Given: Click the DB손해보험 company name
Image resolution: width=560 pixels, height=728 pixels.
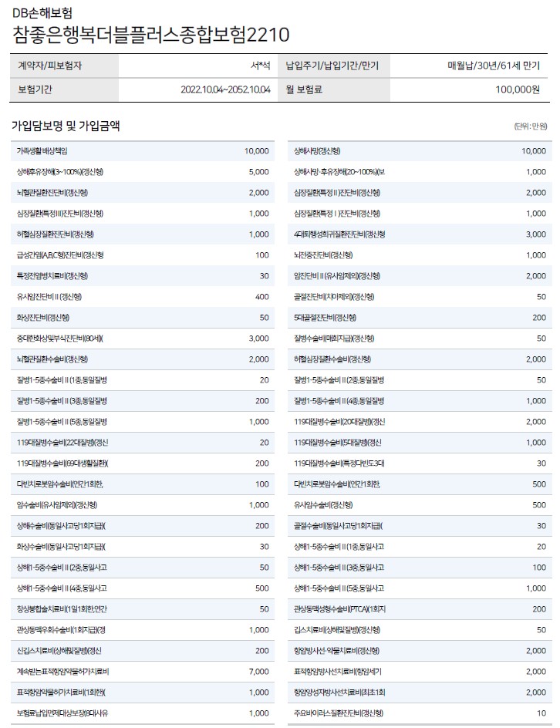Looking at the screenshot, I should coord(42,13).
